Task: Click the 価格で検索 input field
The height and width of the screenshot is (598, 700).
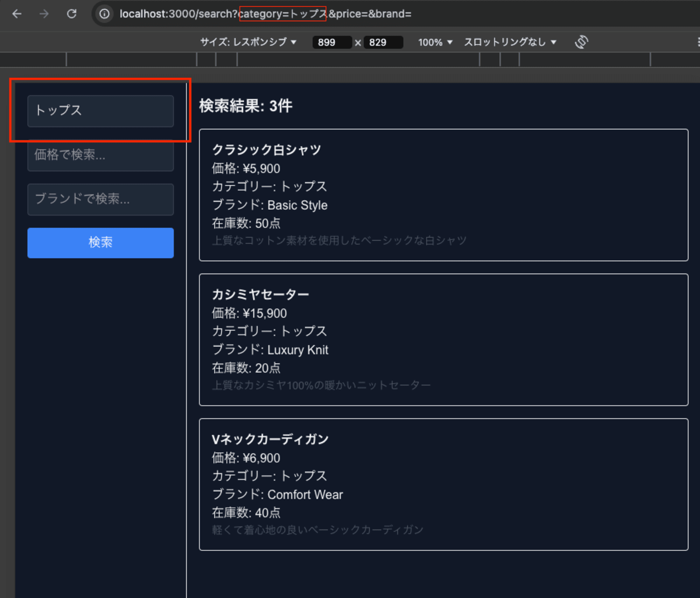Action: click(x=100, y=155)
